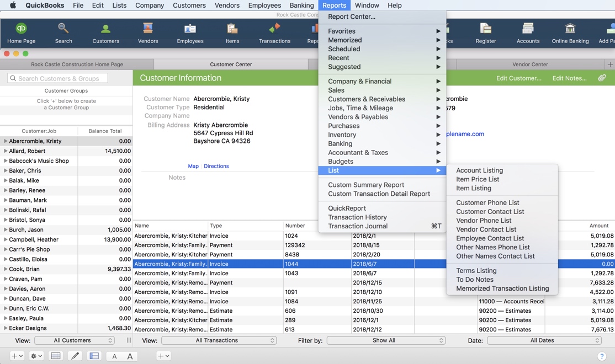The width and height of the screenshot is (615, 364).
Task: Click the Map link under billing address
Action: click(193, 166)
